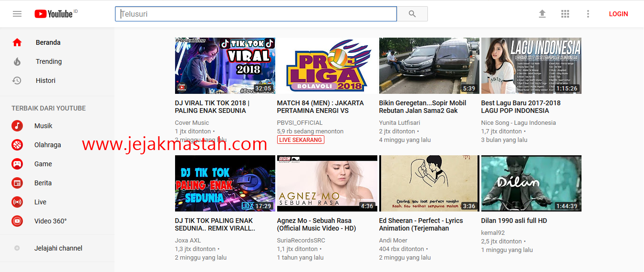Open the Olahraga category
Viewport: 644px width, 272px height.
(48, 145)
